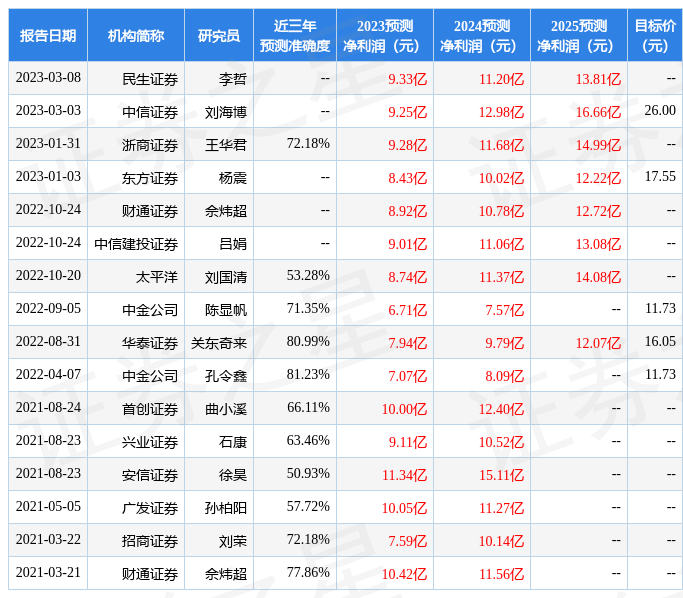Click institution 东方证券
Screen dimensions: 683x598
[x=150, y=178]
